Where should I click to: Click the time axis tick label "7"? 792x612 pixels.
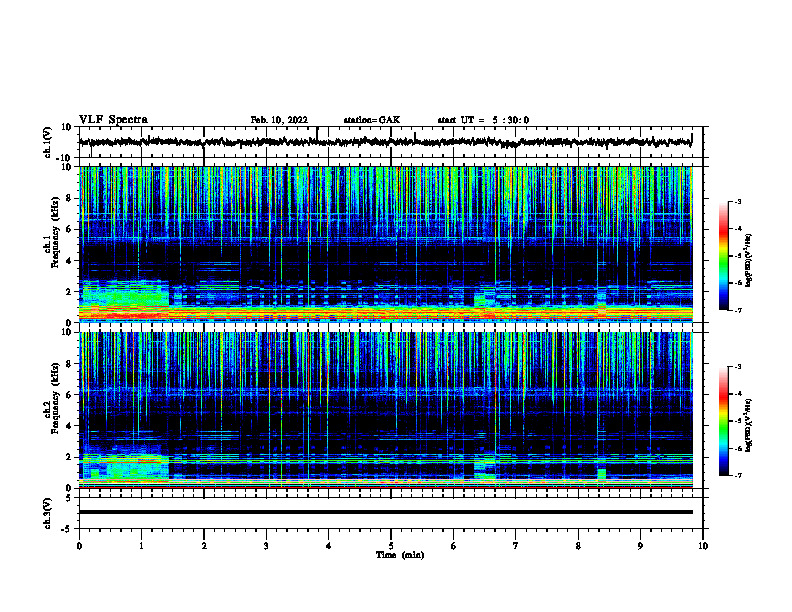pyautogui.click(x=516, y=546)
